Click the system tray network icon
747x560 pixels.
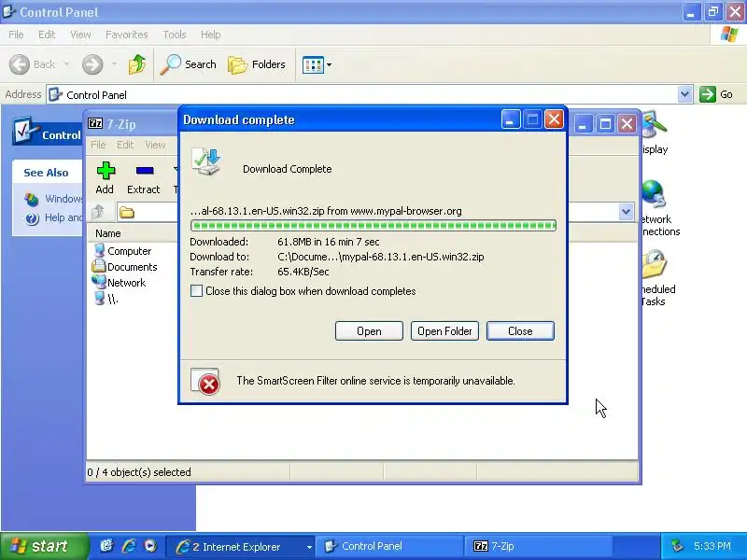pos(676,546)
